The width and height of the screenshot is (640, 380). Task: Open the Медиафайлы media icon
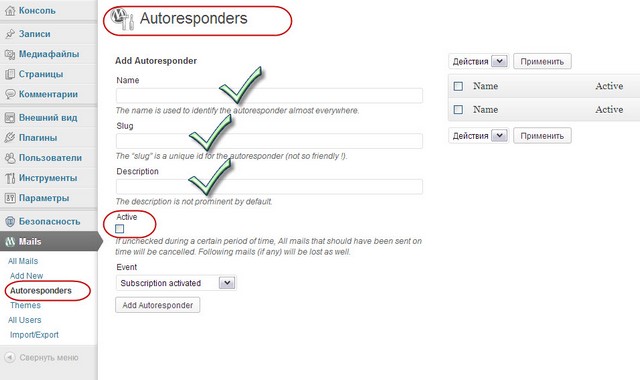[x=10, y=54]
